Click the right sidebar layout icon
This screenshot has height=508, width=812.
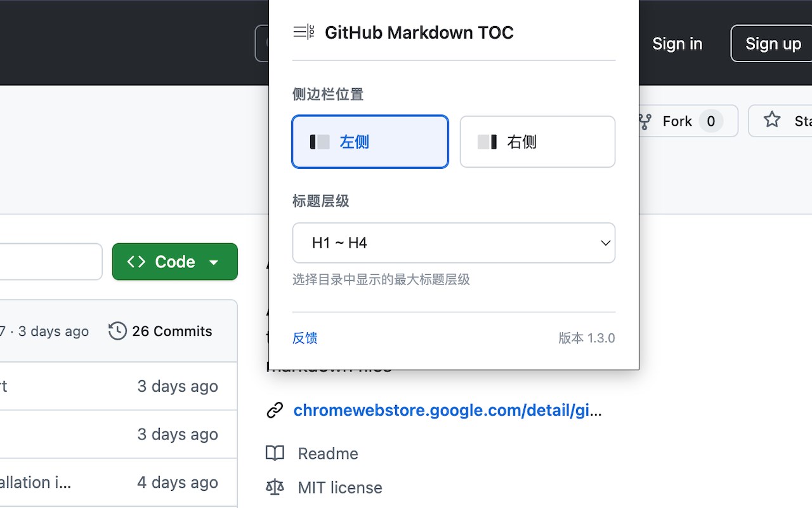(487, 142)
